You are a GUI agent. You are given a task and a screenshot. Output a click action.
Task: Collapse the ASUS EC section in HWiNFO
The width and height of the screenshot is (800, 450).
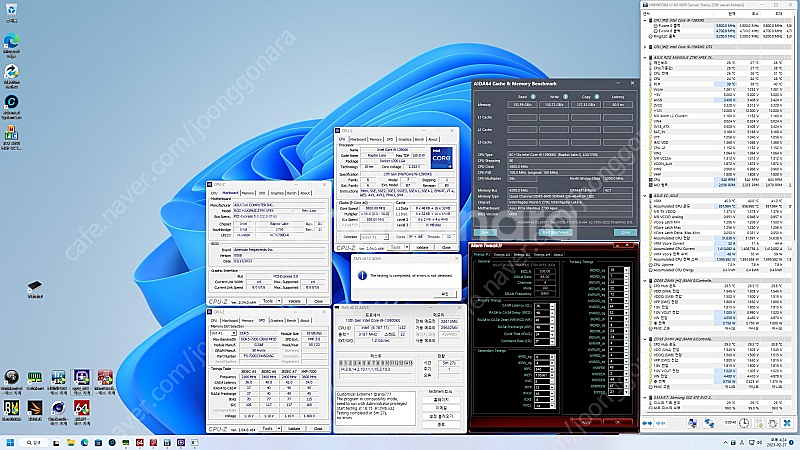(x=645, y=195)
